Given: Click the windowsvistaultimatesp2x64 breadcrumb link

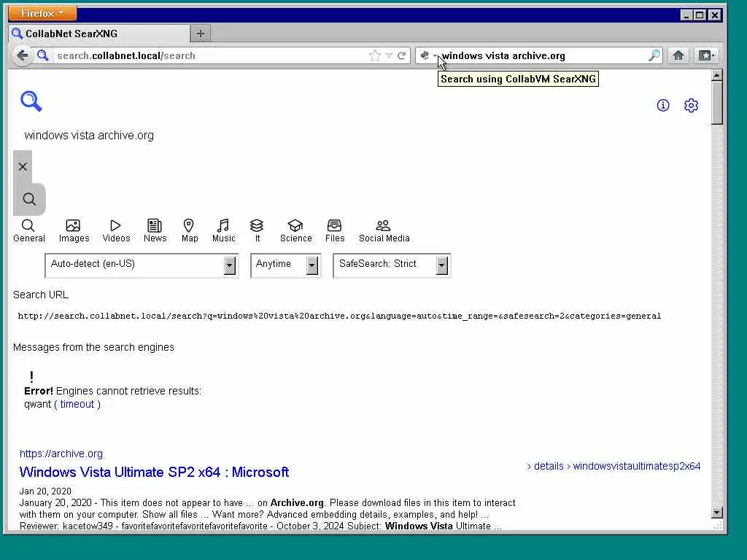Looking at the screenshot, I should pyautogui.click(x=636, y=466).
